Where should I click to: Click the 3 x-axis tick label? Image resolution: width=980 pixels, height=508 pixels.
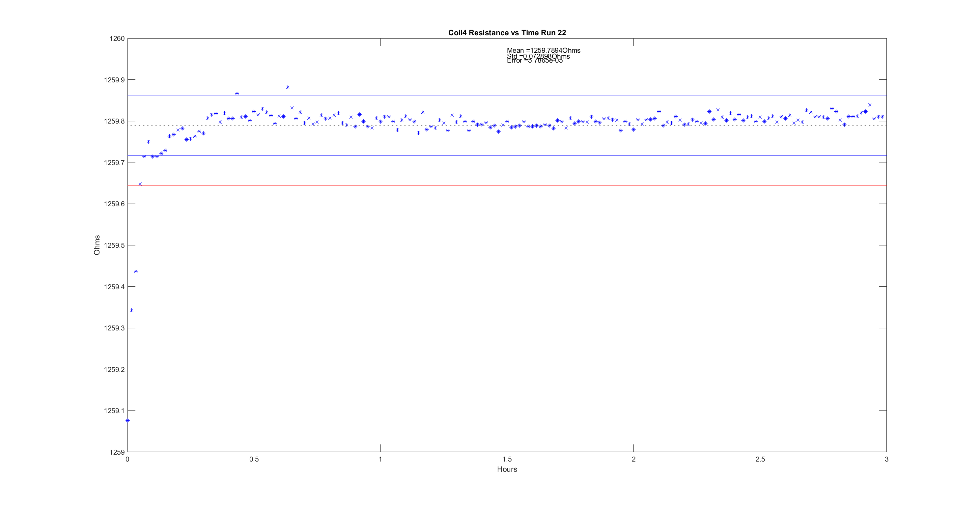[886, 459]
